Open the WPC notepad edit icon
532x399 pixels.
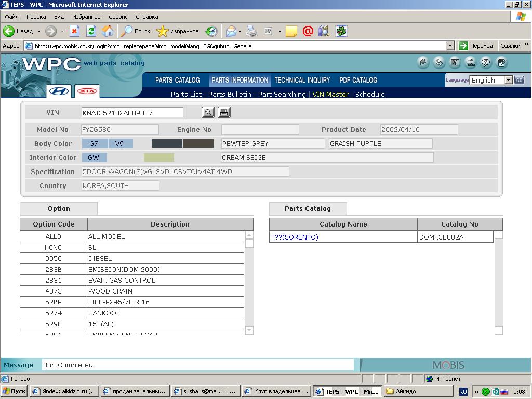(x=502, y=63)
